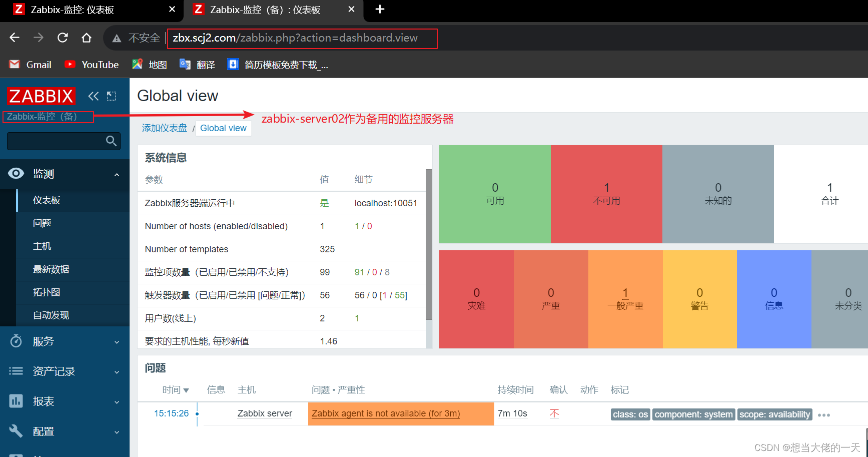Screen dimensions: 868x457
Task: Click the Reports bar chart icon
Action: tap(16, 401)
